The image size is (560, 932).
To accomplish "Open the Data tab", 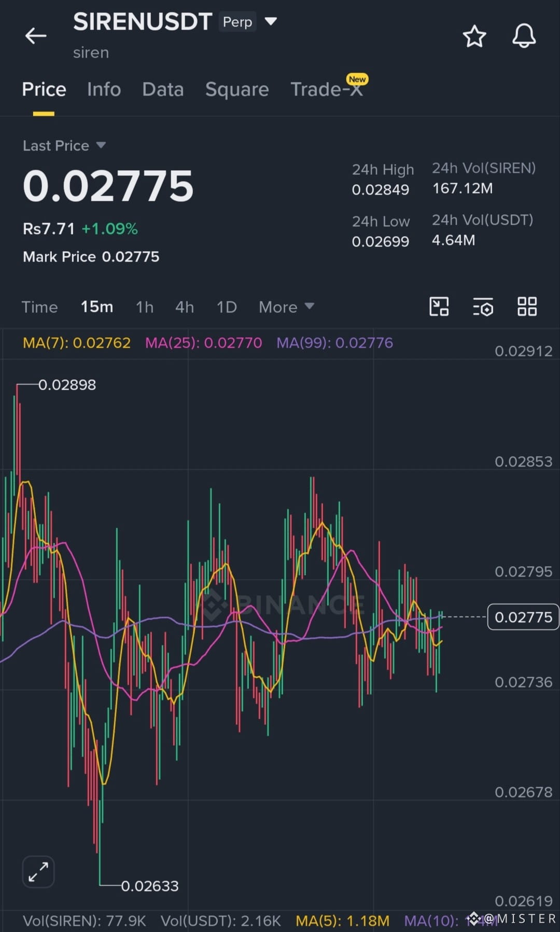I will pos(163,89).
